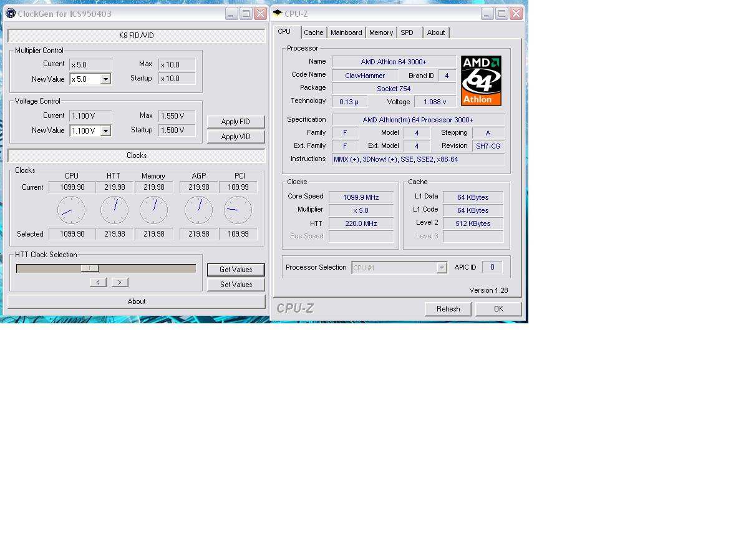Close the CPU-Z window
This screenshot has width=756, height=558.
(x=516, y=14)
